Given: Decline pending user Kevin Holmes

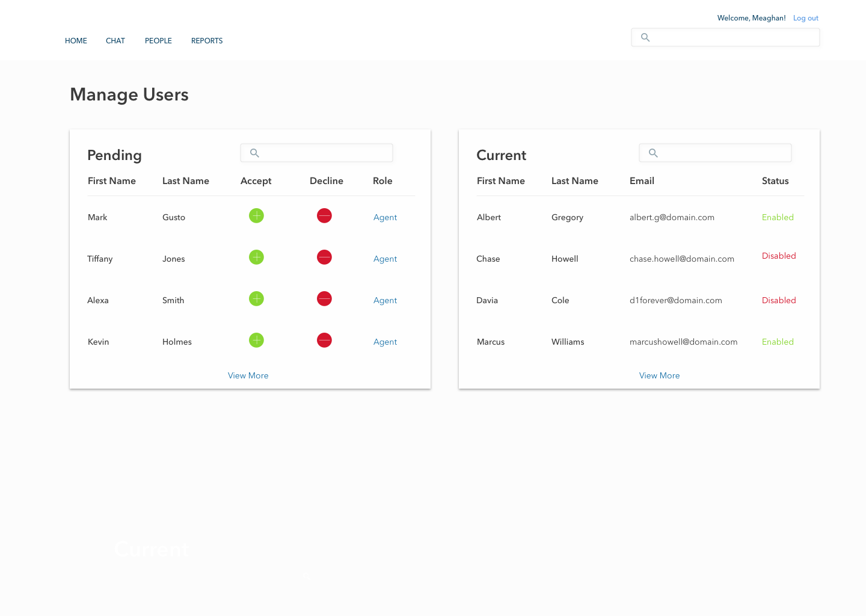Looking at the screenshot, I should coord(324,340).
